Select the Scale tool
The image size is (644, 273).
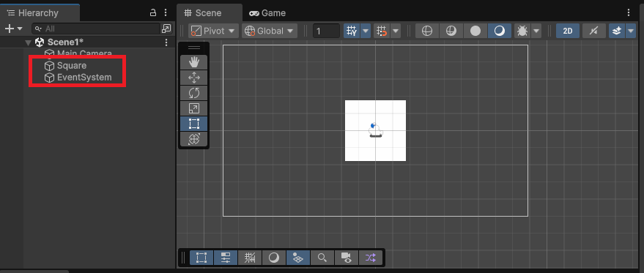[x=194, y=108]
